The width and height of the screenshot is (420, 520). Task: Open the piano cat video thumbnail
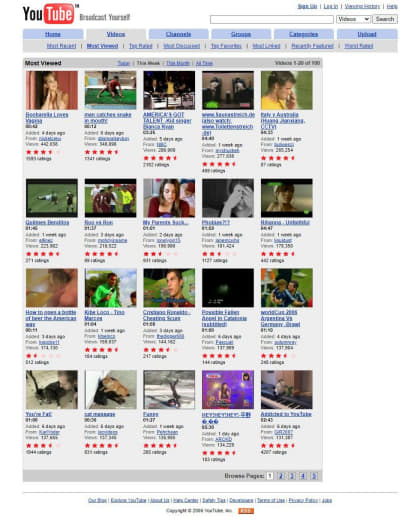287,389
